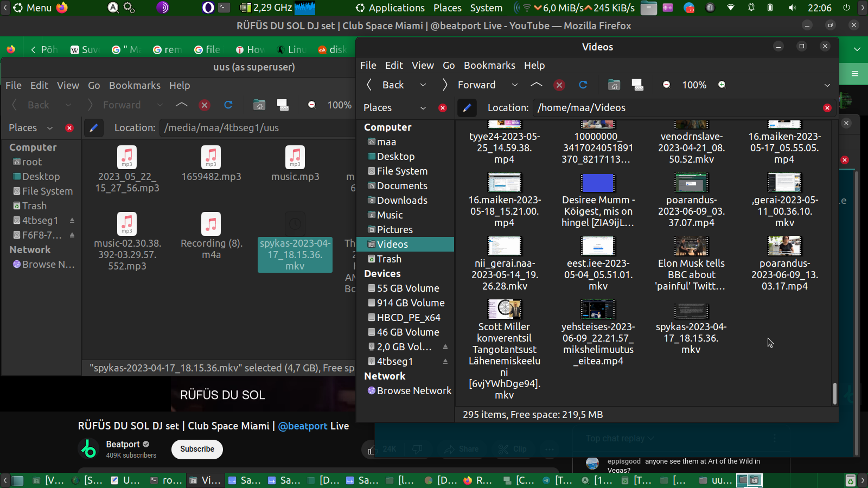Viewport: 868px width, 488px height.
Task: Toggle location edit mode in Videos window
Action: click(x=467, y=108)
